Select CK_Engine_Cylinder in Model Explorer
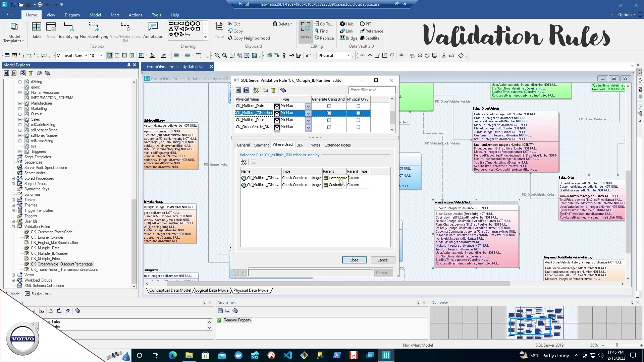644x362 pixels. (x=47, y=237)
